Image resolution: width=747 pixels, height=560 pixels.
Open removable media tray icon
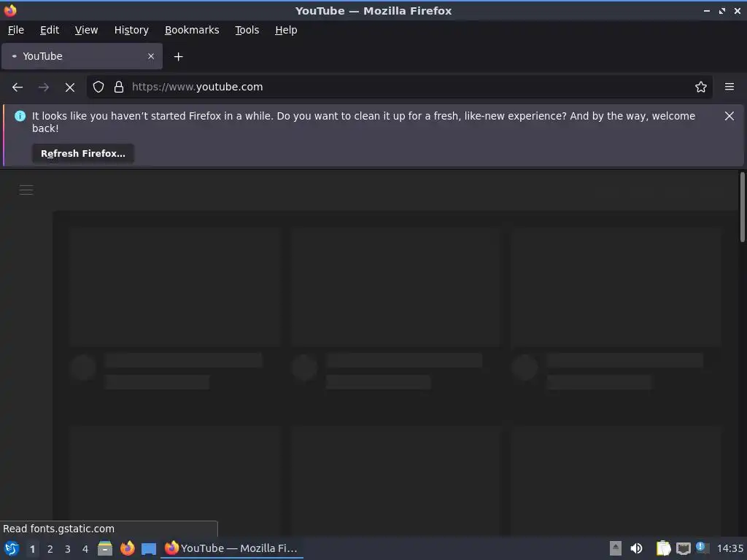click(616, 548)
